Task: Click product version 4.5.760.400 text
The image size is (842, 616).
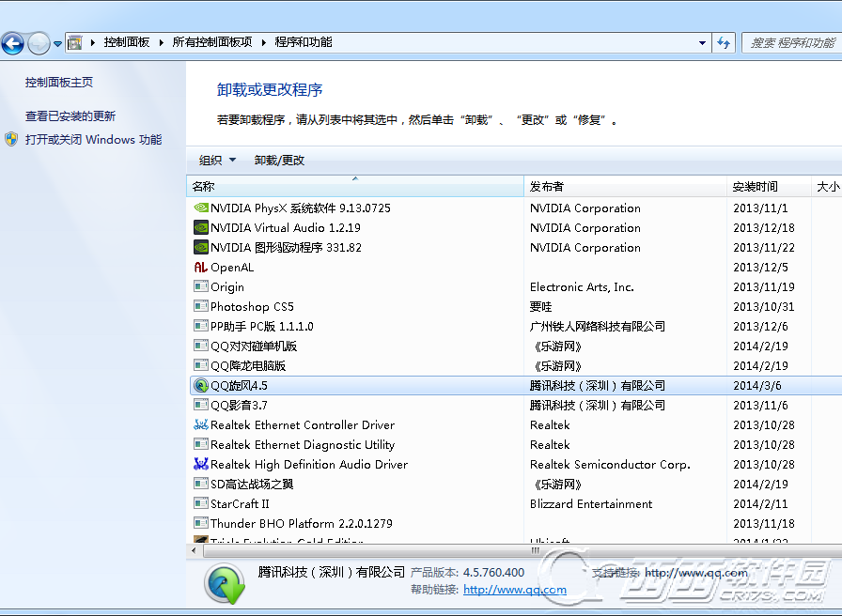Action: pyautogui.click(x=493, y=573)
